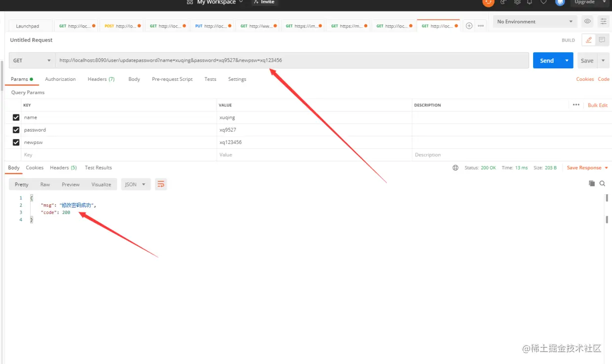Select the Pretty view button
The width and height of the screenshot is (612, 364).
coord(22,184)
